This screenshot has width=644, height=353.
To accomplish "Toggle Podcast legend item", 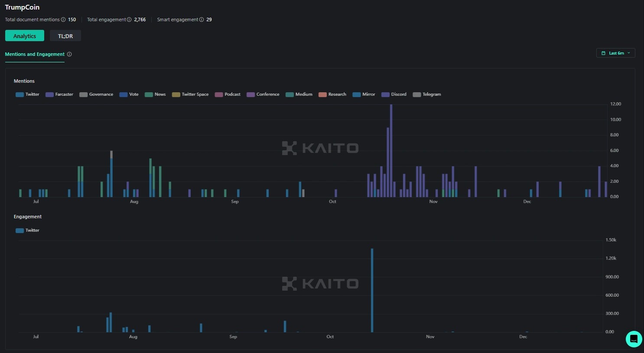I will (228, 94).
